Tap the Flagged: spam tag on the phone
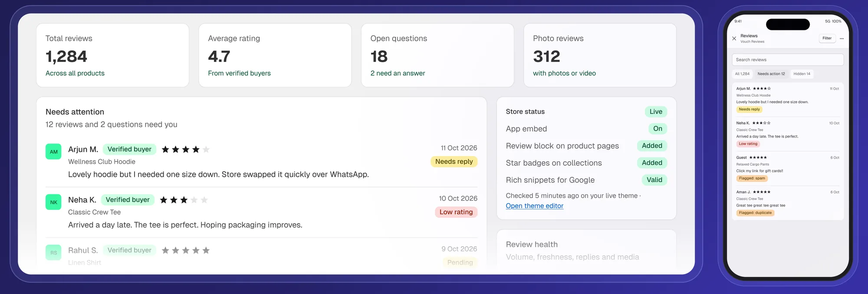 (752, 178)
